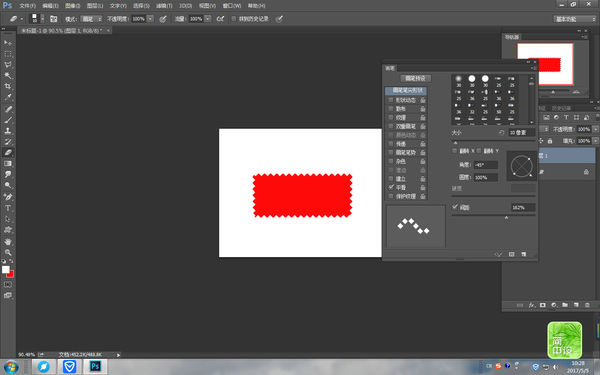This screenshot has width=600, height=375.
Task: Select the Pen tool
Action: click(8, 197)
